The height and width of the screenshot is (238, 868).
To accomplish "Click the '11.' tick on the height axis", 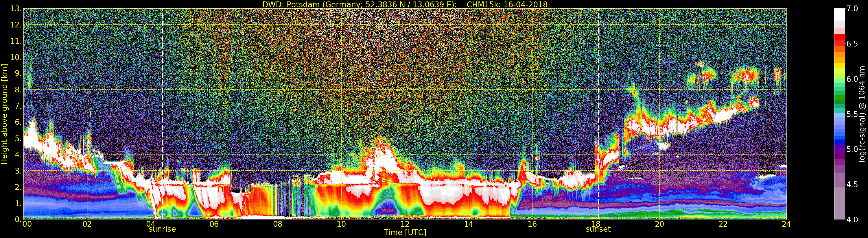I will pyautogui.click(x=16, y=41).
